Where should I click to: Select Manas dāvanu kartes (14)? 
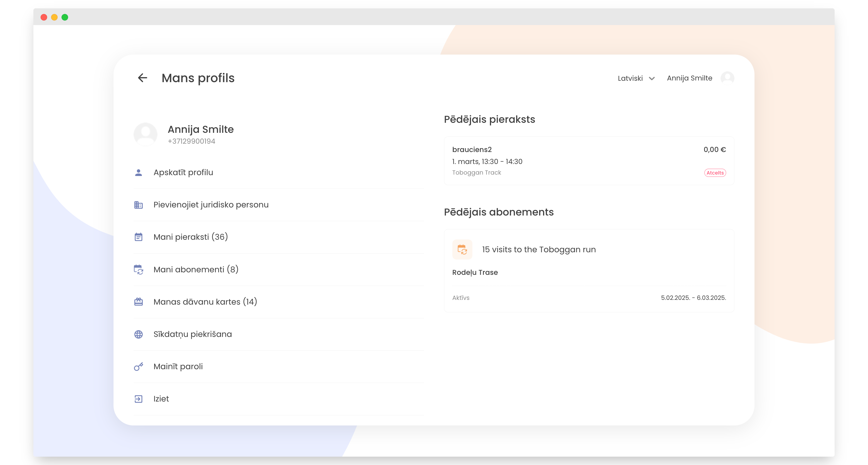click(205, 302)
